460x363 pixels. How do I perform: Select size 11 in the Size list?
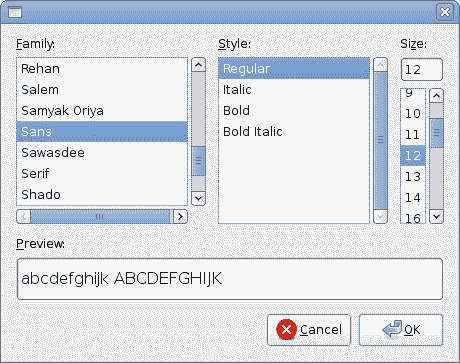click(413, 135)
